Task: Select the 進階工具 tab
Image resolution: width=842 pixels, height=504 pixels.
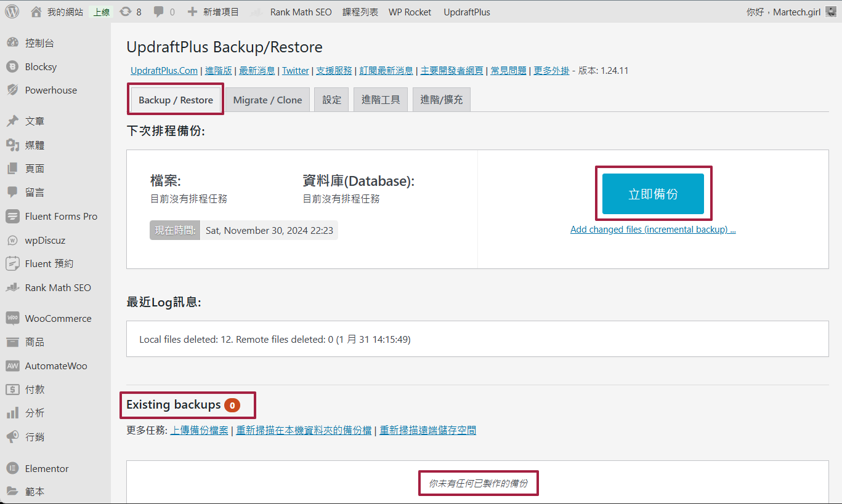Action: (x=381, y=100)
